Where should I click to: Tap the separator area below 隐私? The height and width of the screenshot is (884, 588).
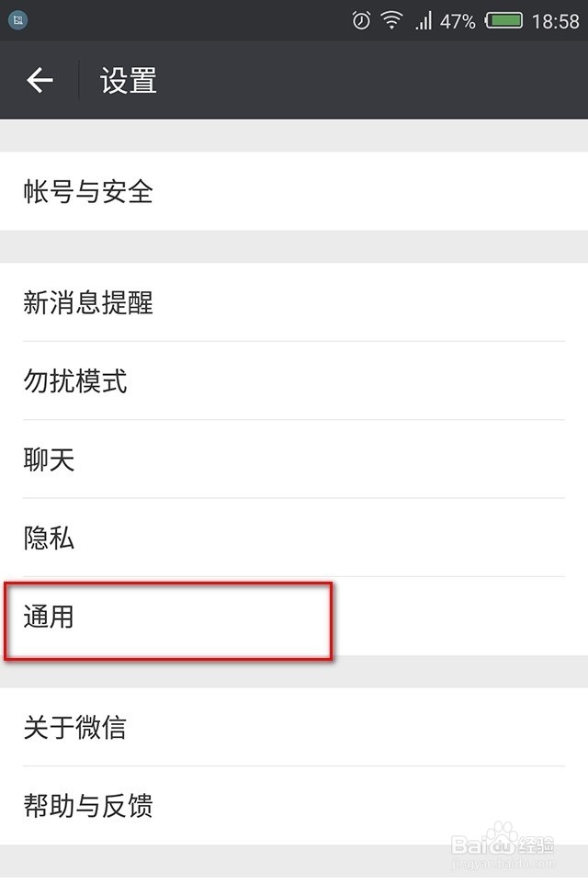294,579
